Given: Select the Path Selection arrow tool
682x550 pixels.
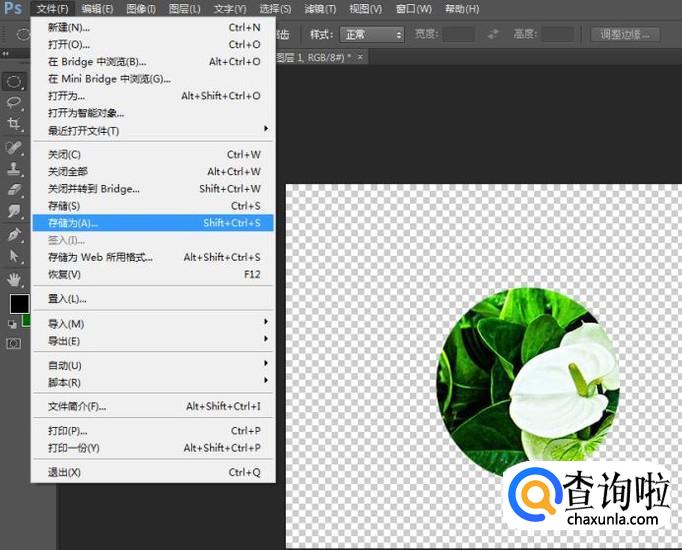Looking at the screenshot, I should coord(15,256).
